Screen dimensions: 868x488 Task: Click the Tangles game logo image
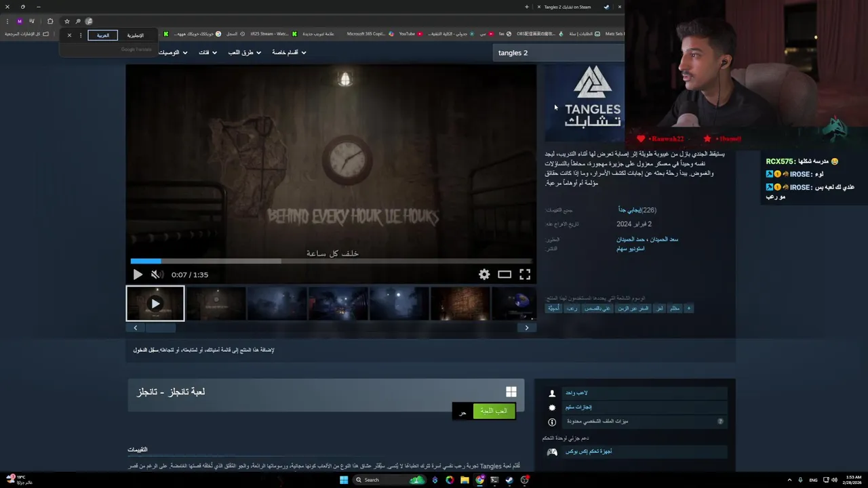(585, 102)
